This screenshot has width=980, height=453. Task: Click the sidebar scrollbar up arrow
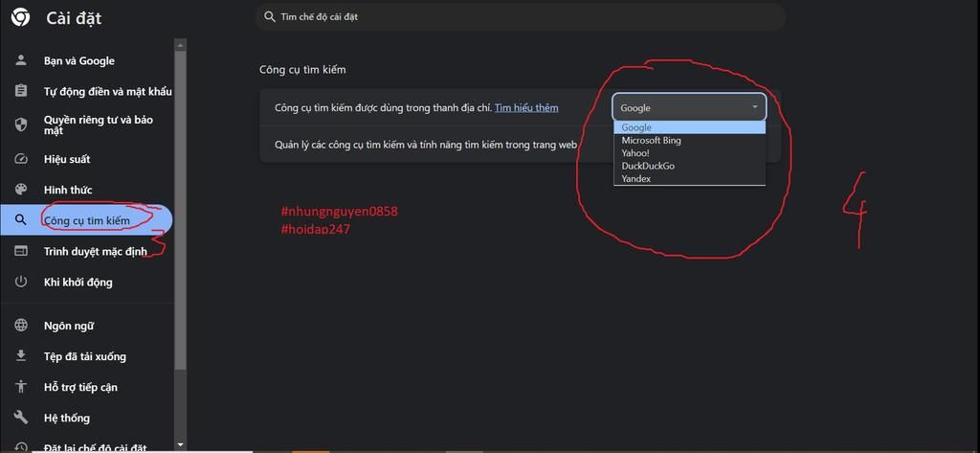[x=181, y=45]
